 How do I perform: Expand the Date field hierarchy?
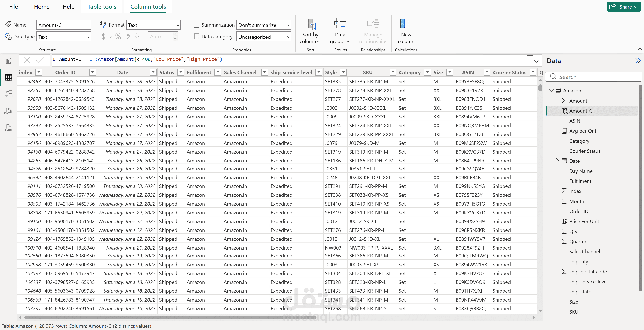[557, 161]
